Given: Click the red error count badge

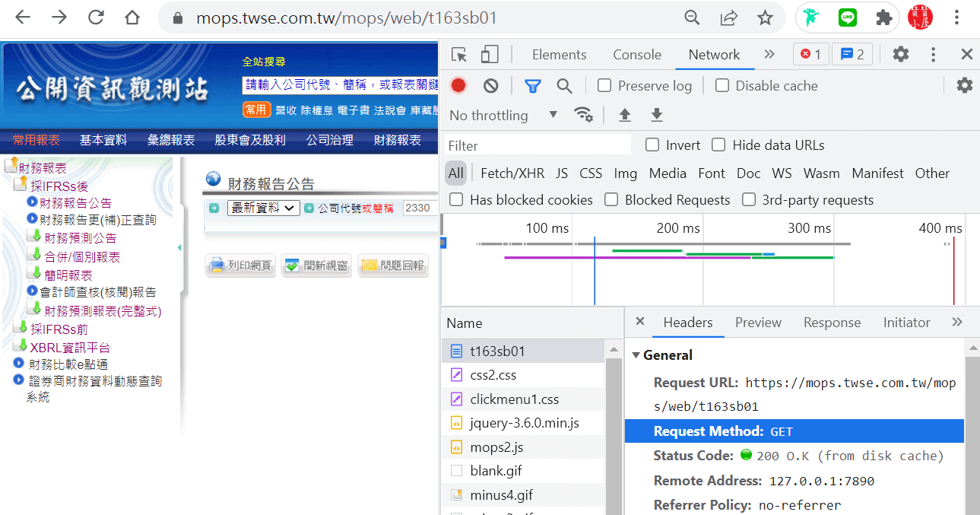Looking at the screenshot, I should pyautogui.click(x=811, y=54).
